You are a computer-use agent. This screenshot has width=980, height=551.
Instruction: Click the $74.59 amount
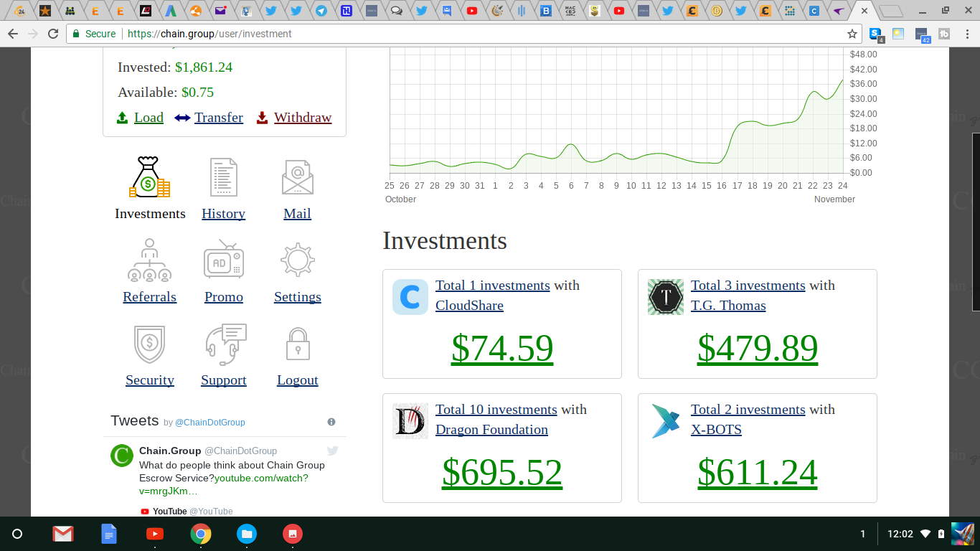[502, 347]
